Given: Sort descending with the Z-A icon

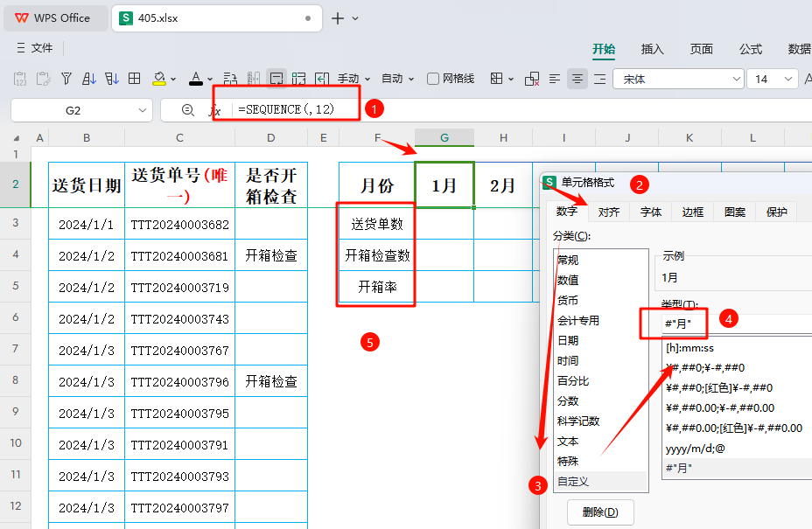Looking at the screenshot, I should pyautogui.click(x=112, y=79).
